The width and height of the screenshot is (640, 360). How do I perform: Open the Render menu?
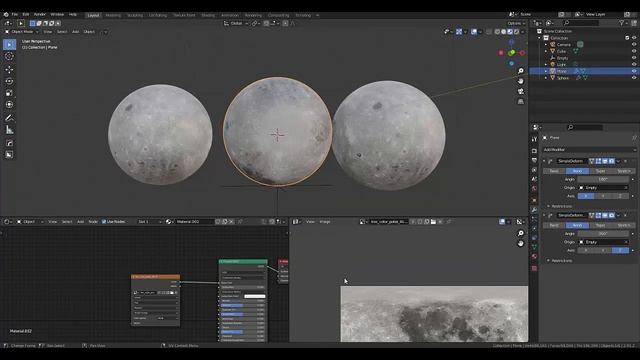point(40,14)
